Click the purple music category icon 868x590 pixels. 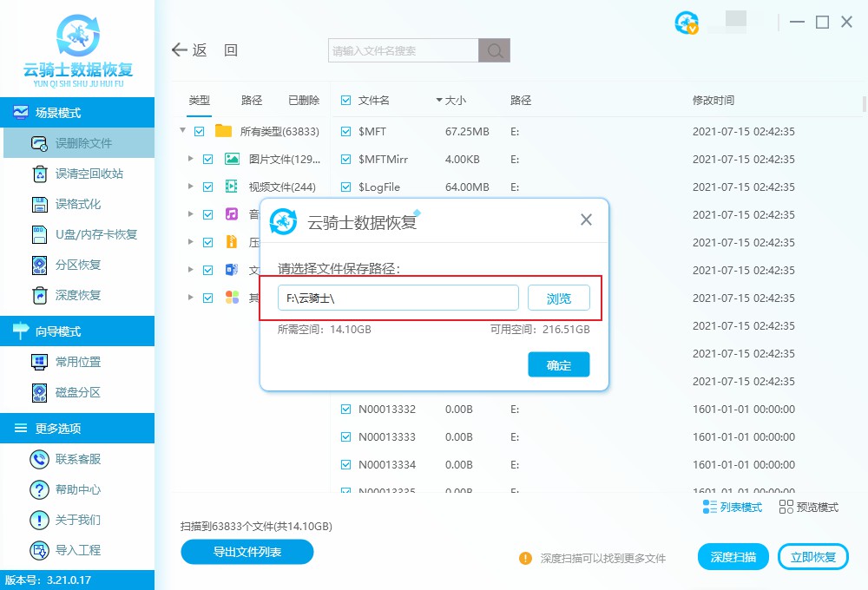pyautogui.click(x=232, y=213)
